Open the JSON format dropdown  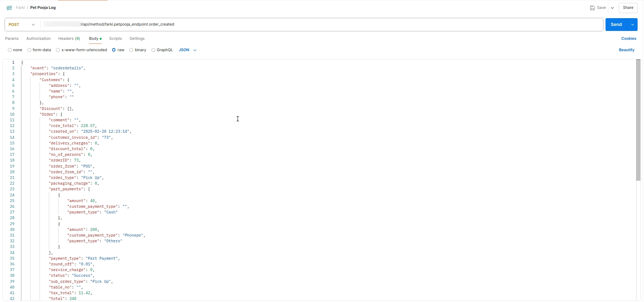187,50
